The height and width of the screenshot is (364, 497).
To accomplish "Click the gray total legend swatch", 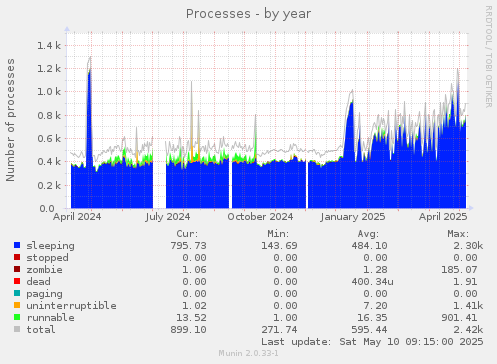I will (17, 329).
